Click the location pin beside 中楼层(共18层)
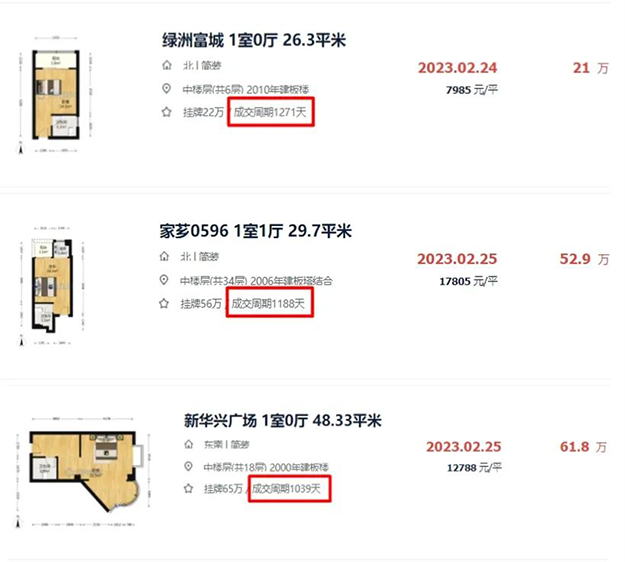 pyautogui.click(x=189, y=468)
